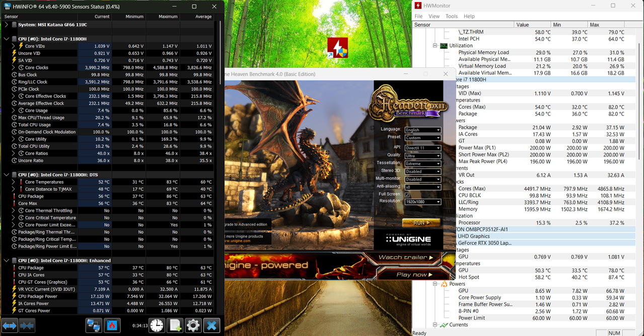
Task: Expand the Core Effective Clocks row
Action: [x=14, y=96]
